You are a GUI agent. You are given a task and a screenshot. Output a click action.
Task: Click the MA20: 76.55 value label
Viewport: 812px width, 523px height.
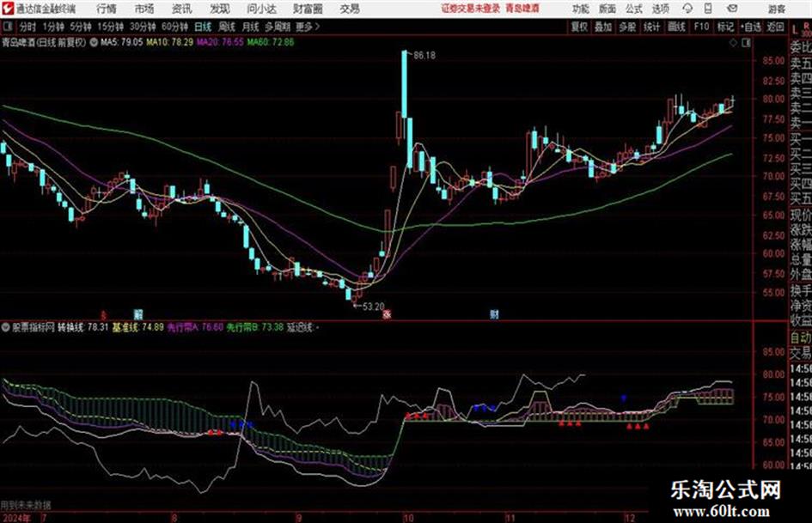click(x=220, y=42)
